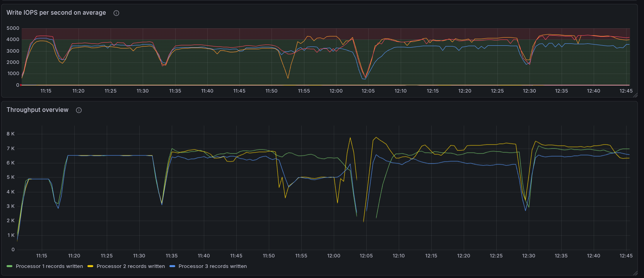Open Throughput overview panel title menu
Screen dimensions: 644x278
click(38, 110)
